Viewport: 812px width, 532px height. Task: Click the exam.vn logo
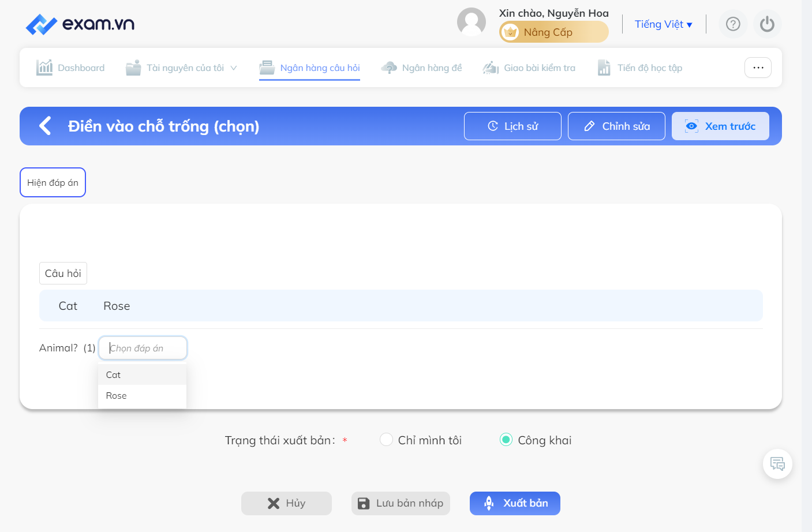[x=80, y=24]
